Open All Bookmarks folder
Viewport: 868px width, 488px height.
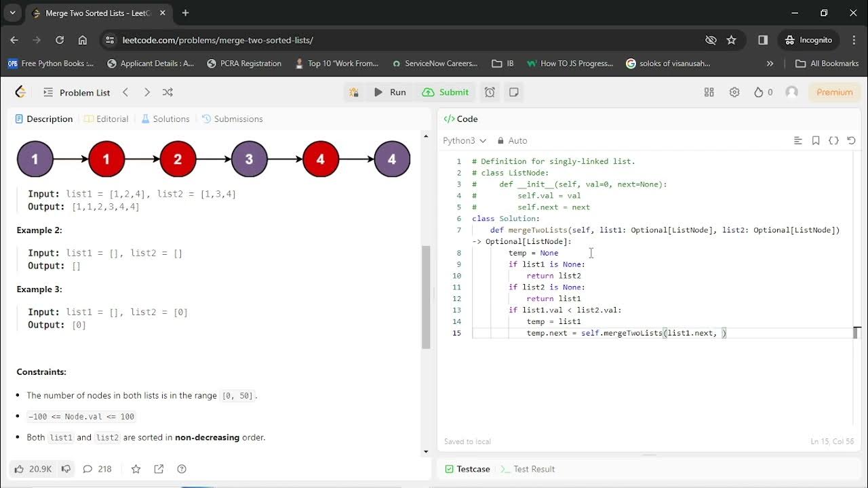827,63
